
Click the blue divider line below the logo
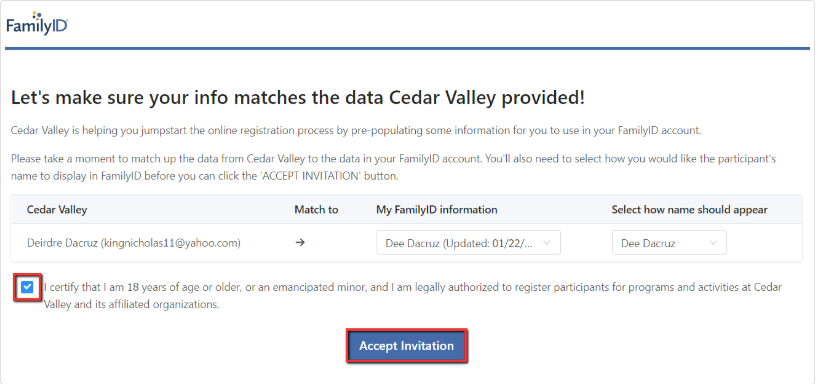(x=407, y=48)
